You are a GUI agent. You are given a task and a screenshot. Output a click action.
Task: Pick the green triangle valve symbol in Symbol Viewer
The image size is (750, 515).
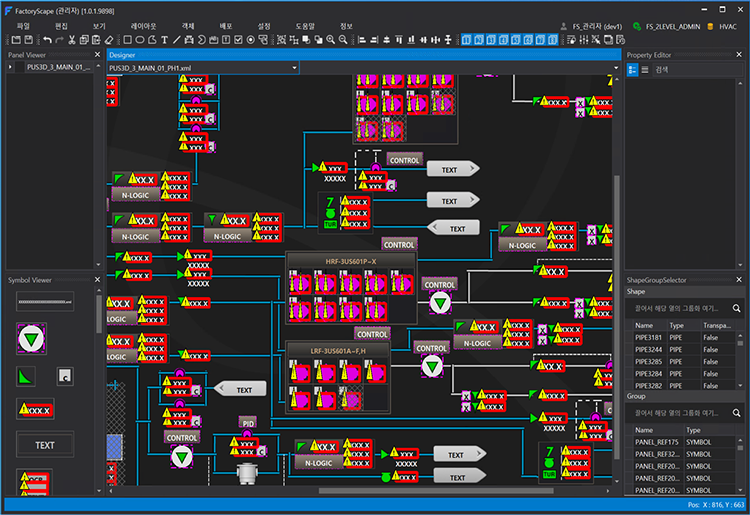(x=31, y=337)
